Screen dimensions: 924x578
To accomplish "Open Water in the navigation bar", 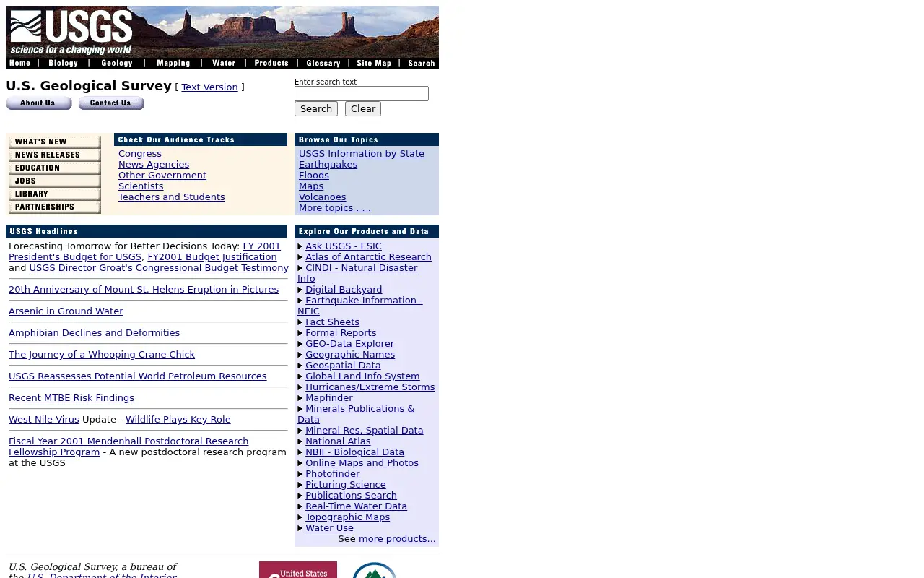I will [224, 63].
